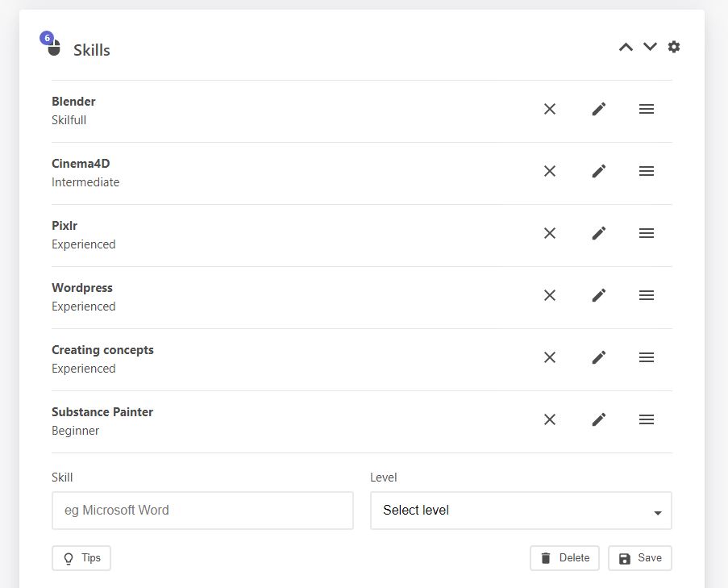
Task: Edit the Blender skill entry
Action: tap(598, 109)
